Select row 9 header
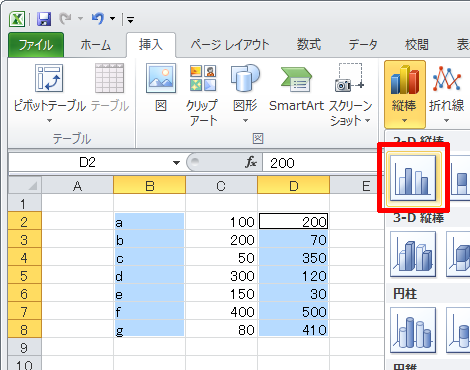Viewport: 470px width, 370px height. pyautogui.click(x=25, y=347)
